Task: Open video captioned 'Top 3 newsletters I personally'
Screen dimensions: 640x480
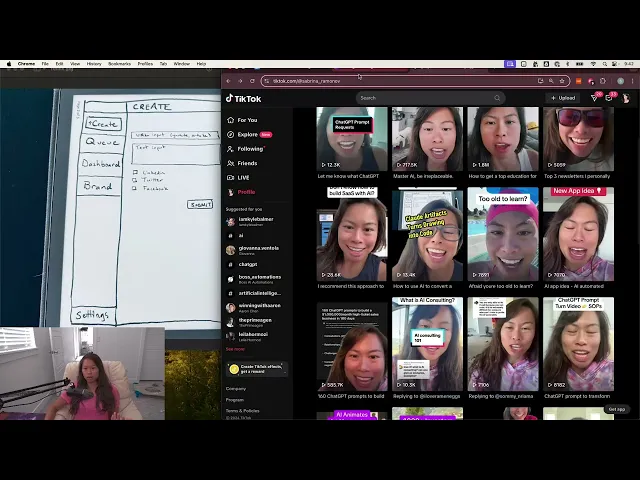Action: [578, 139]
